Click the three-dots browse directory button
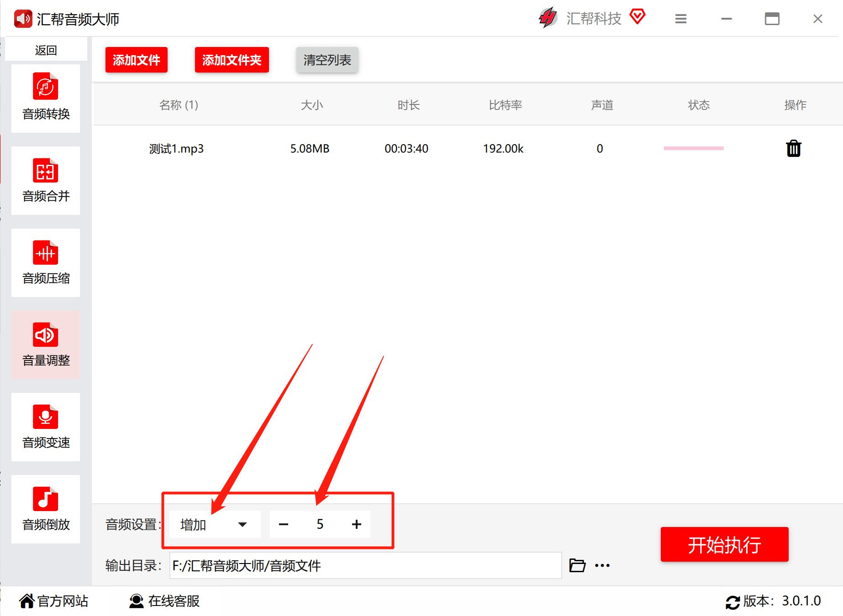843x616 pixels. coord(602,566)
